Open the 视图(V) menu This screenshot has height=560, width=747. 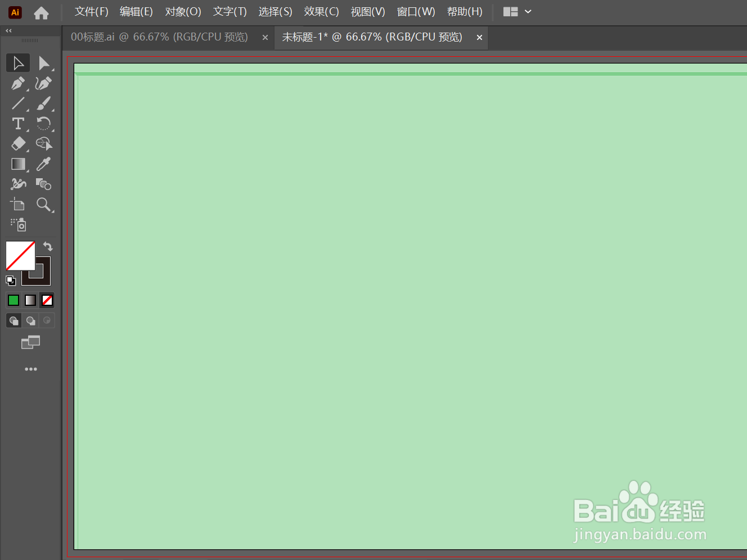pyautogui.click(x=368, y=12)
